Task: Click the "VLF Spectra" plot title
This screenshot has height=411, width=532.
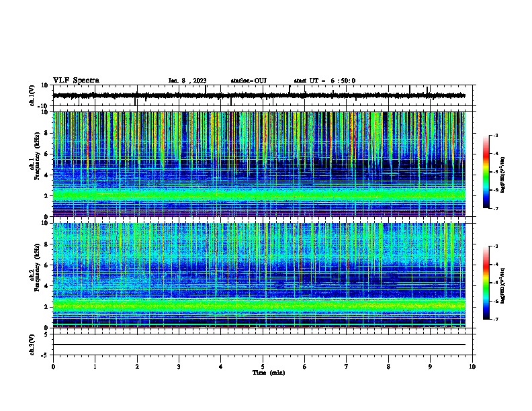Action: pyautogui.click(x=76, y=81)
